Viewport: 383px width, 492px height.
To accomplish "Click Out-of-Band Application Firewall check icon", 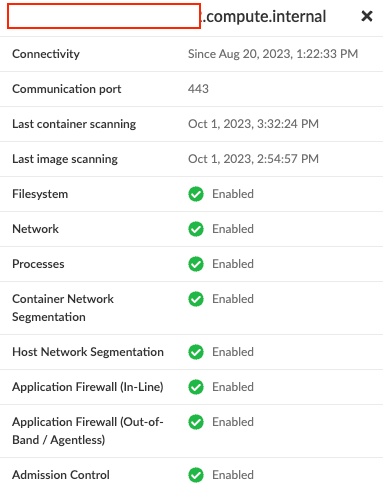I will pyautogui.click(x=196, y=422).
